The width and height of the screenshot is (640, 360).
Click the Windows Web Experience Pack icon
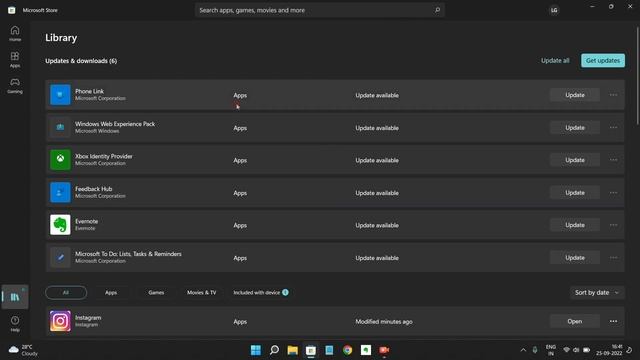(x=60, y=127)
